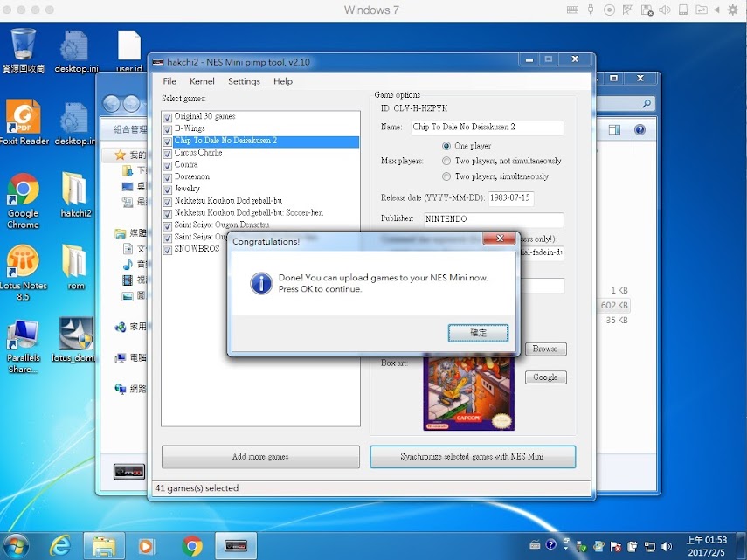Select Saint Seiya: Ougon Densetsu entry
The height and width of the screenshot is (560, 747).
coord(222,225)
